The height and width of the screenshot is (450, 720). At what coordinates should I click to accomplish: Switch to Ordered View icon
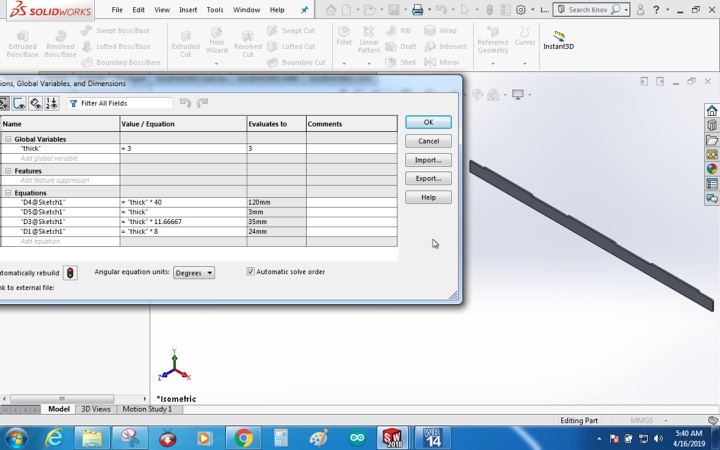pyautogui.click(x=51, y=103)
